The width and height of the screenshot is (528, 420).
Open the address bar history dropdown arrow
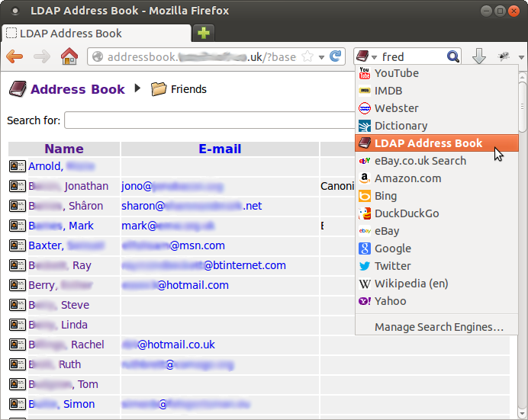click(x=321, y=57)
